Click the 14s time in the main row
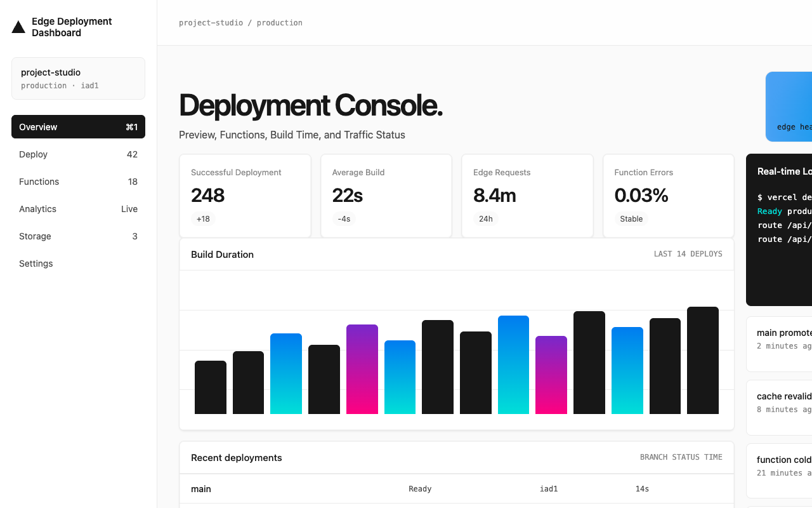The image size is (812, 508). (x=642, y=489)
